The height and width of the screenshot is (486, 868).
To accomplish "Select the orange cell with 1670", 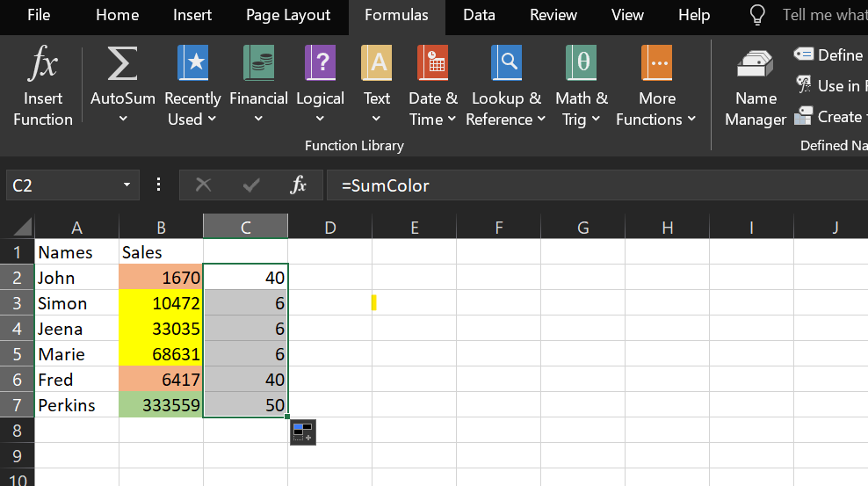I will pyautogui.click(x=161, y=277).
